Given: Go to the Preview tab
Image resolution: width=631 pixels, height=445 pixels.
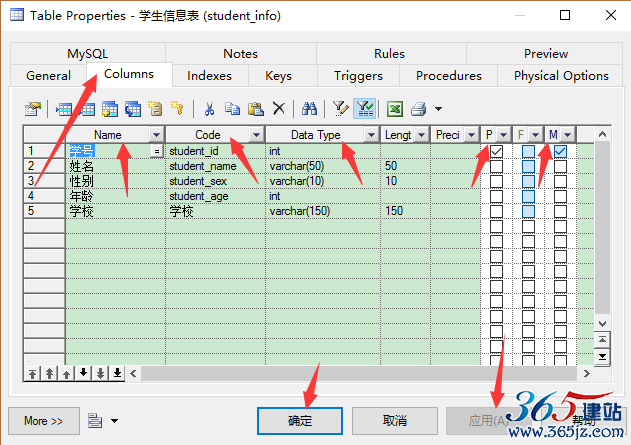Looking at the screenshot, I should coord(546,54).
